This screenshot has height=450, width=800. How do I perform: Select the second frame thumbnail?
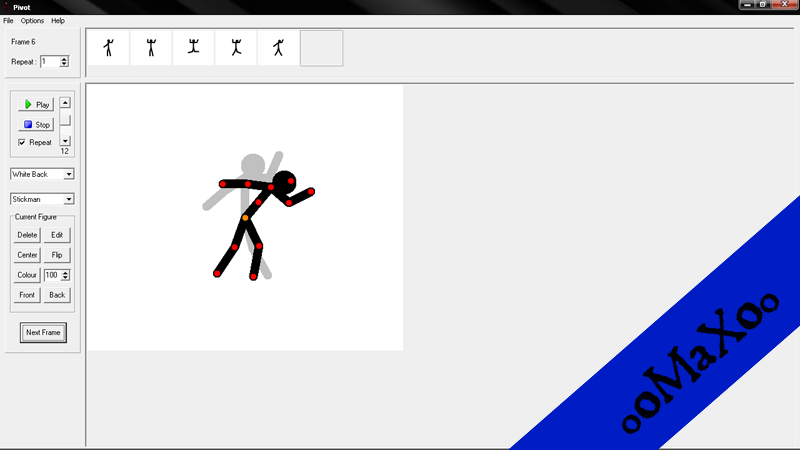[151, 48]
